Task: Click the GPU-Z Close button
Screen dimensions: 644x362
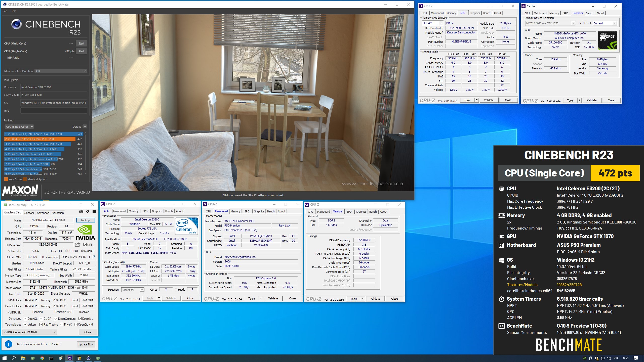Action: [x=88, y=332]
